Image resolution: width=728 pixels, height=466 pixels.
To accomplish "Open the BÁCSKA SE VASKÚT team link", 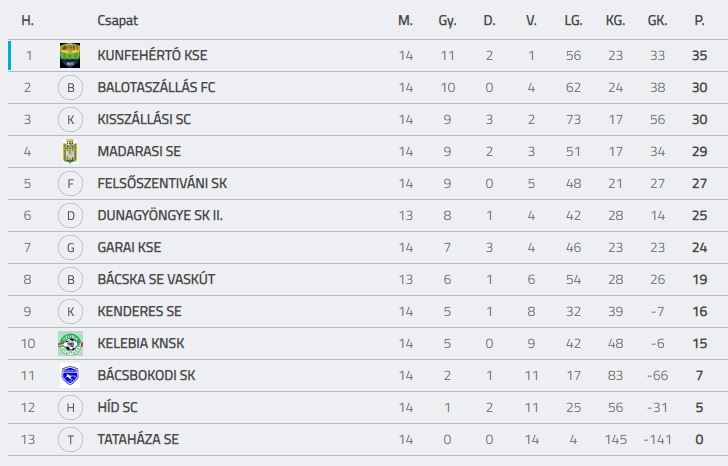I will point(156,279).
